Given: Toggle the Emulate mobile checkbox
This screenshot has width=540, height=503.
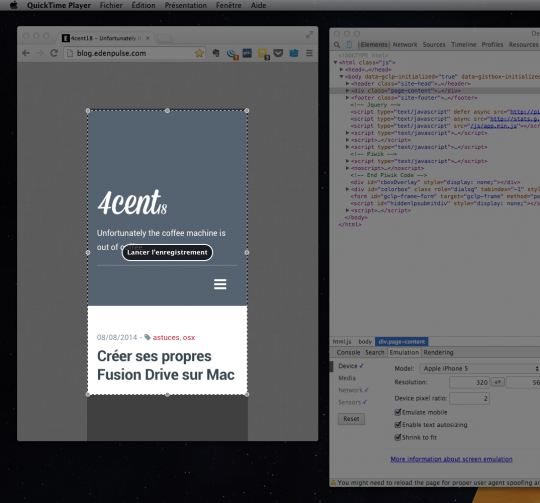Looking at the screenshot, I should [398, 412].
